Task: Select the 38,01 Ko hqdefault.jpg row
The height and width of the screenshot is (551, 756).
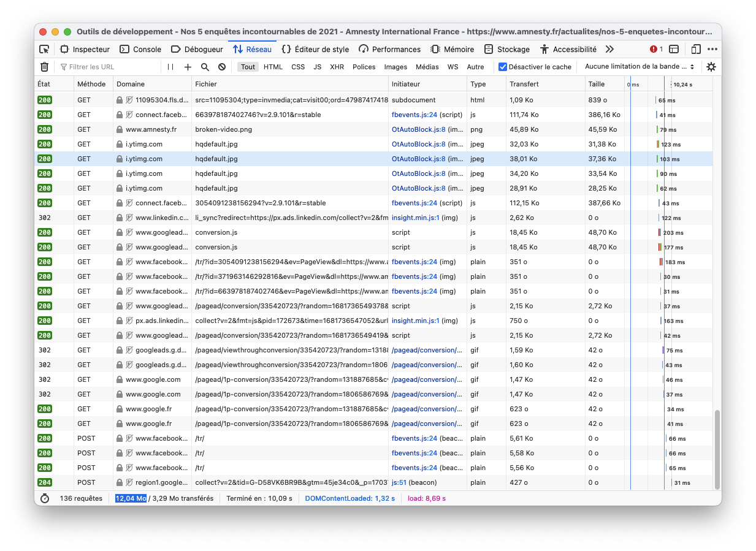Action: (375, 159)
